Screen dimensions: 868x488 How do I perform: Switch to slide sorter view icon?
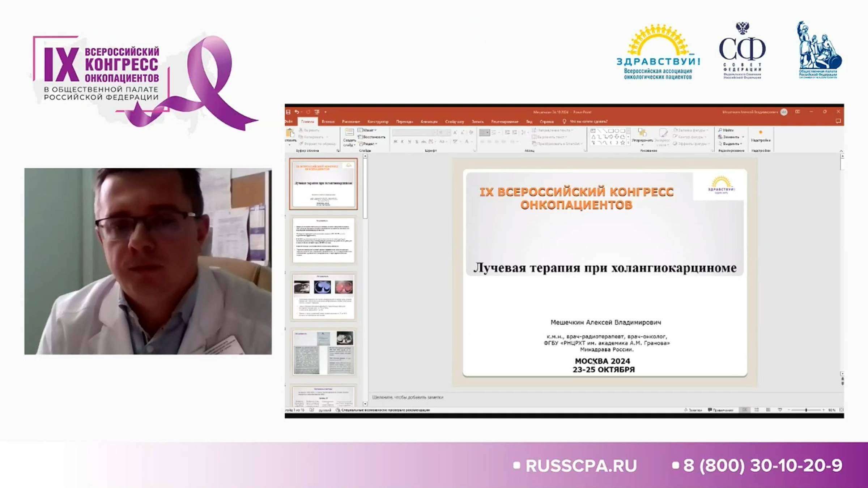pyautogui.click(x=757, y=410)
